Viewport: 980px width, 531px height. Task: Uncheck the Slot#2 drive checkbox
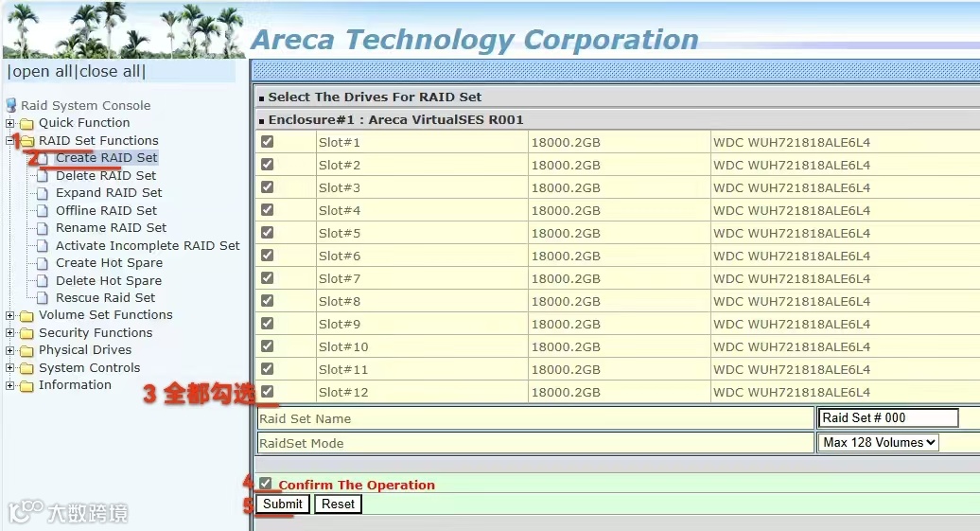pos(268,165)
